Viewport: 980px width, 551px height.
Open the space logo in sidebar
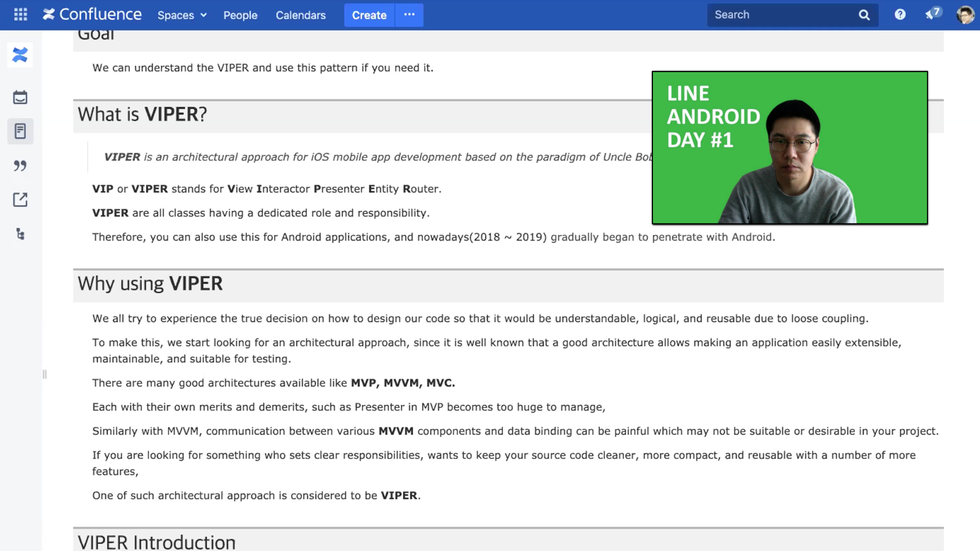[x=20, y=55]
